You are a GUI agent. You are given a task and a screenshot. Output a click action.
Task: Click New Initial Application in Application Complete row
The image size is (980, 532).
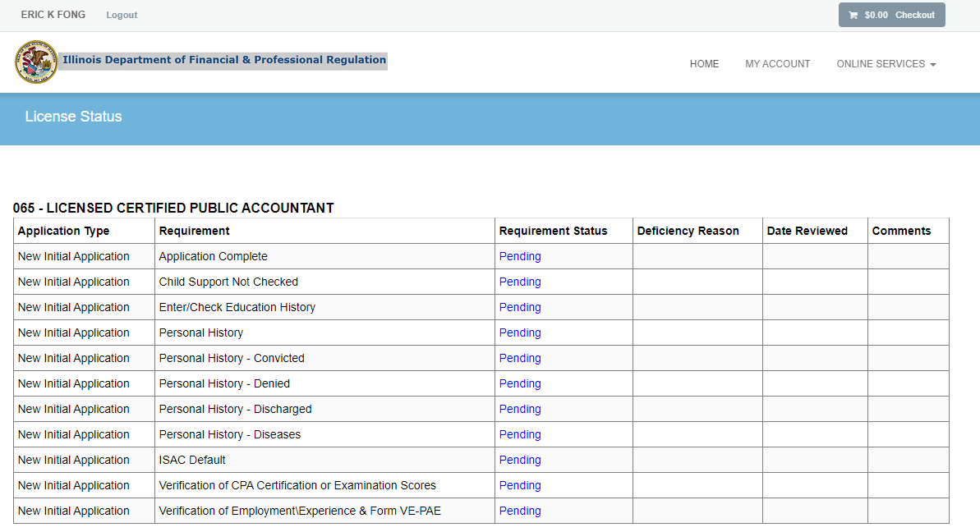(x=74, y=257)
